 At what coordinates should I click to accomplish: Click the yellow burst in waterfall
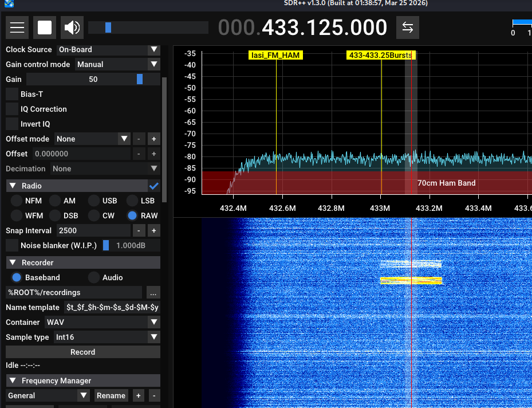click(x=411, y=280)
